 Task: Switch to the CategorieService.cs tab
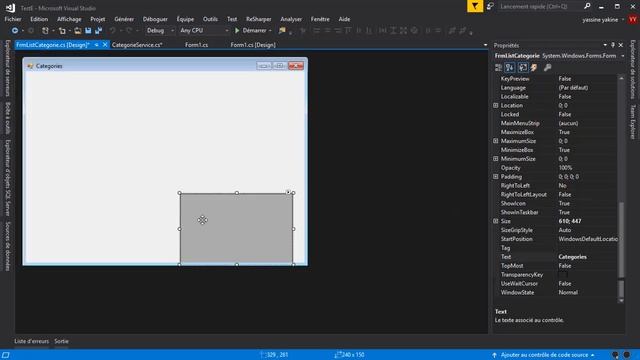tap(137, 45)
